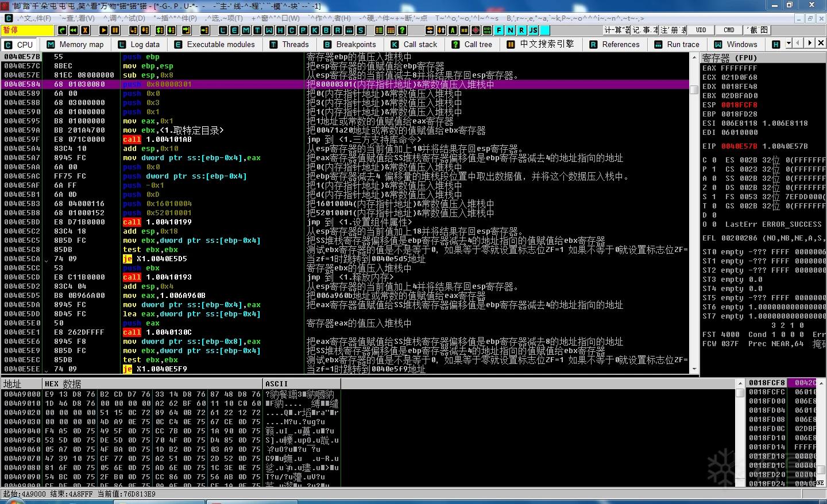Click the 截图 screenshot button
827x504 pixels.
click(757, 30)
